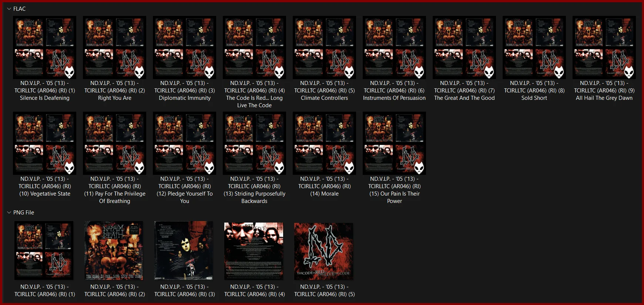The image size is (644, 305).
Task: Select the FLAC group header label
Action: pos(20,9)
